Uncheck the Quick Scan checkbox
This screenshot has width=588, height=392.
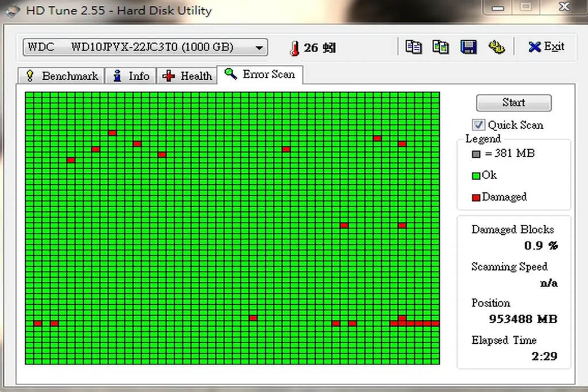(x=478, y=125)
